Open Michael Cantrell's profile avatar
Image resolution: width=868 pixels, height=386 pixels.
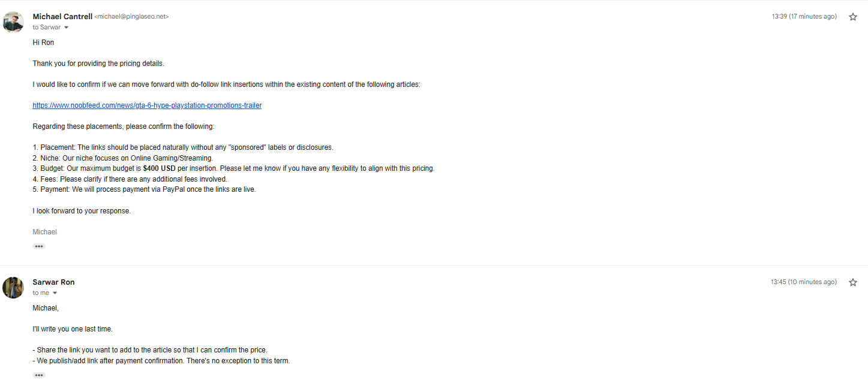[13, 22]
